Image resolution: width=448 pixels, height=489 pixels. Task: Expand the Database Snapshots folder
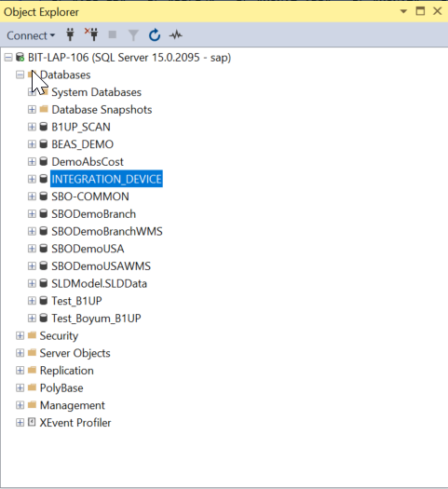coord(32,110)
